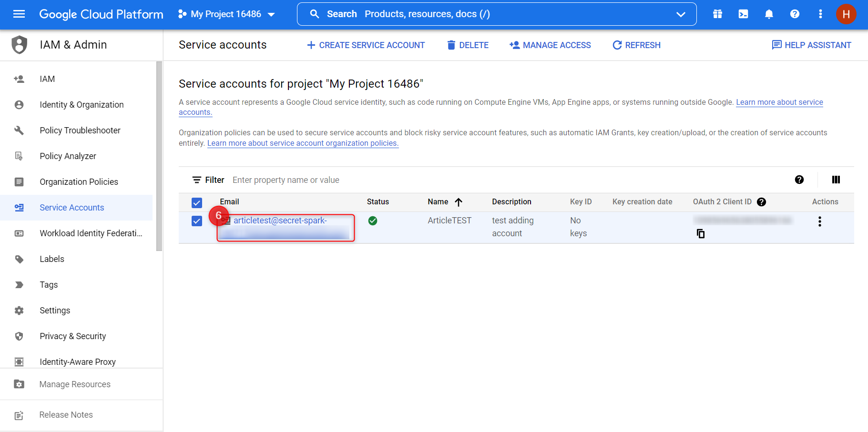Screen dimensions: 868x432
Task: Open row actions three-dot menu
Action: [820, 221]
